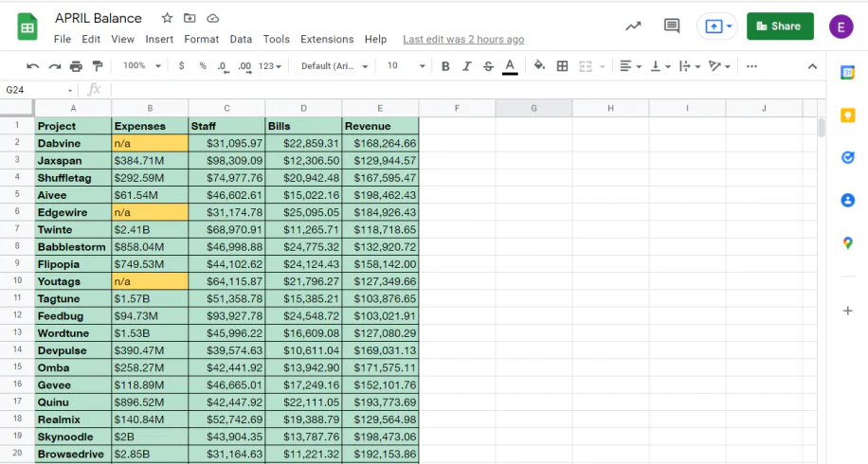
Task: Open comment history icon
Action: 672,26
